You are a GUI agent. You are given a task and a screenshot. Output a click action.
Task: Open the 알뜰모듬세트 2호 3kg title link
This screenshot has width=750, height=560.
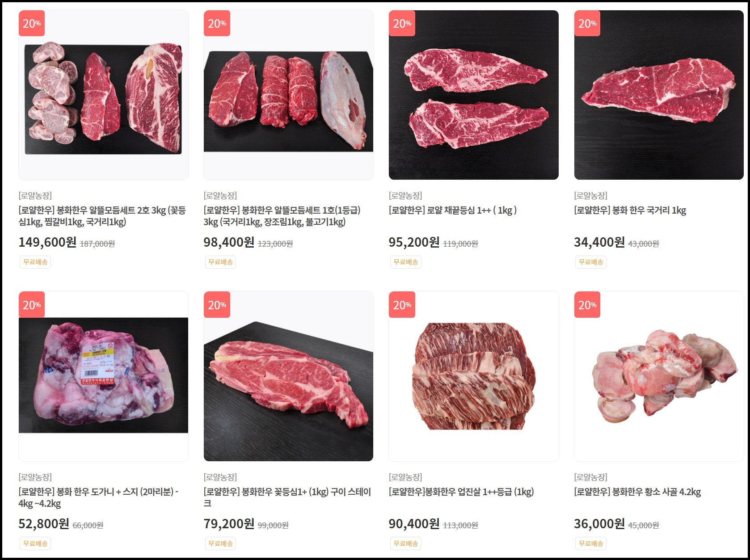(x=102, y=216)
